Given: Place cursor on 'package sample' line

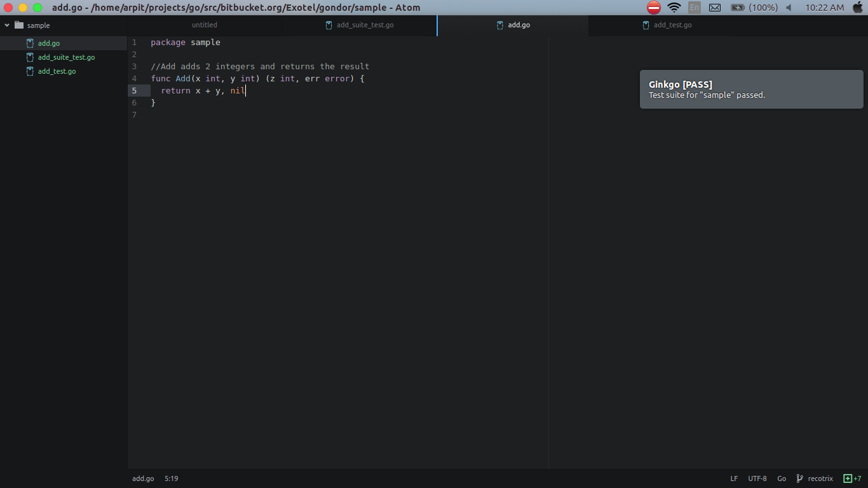Looking at the screenshot, I should coord(186,43).
